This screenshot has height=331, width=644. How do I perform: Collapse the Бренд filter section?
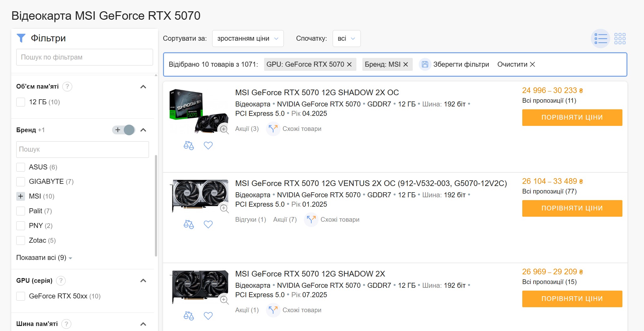pyautogui.click(x=143, y=130)
